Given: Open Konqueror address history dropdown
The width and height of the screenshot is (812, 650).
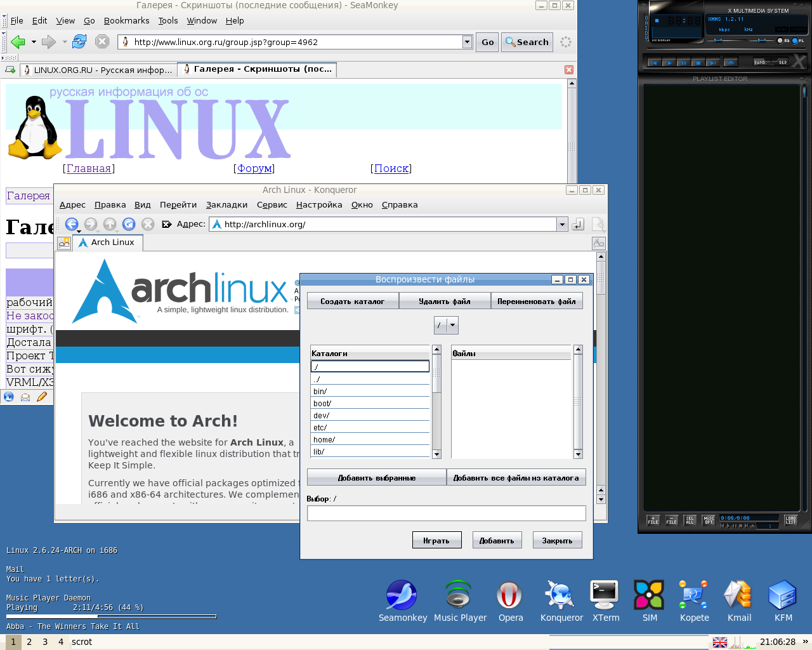Looking at the screenshot, I should 562,224.
